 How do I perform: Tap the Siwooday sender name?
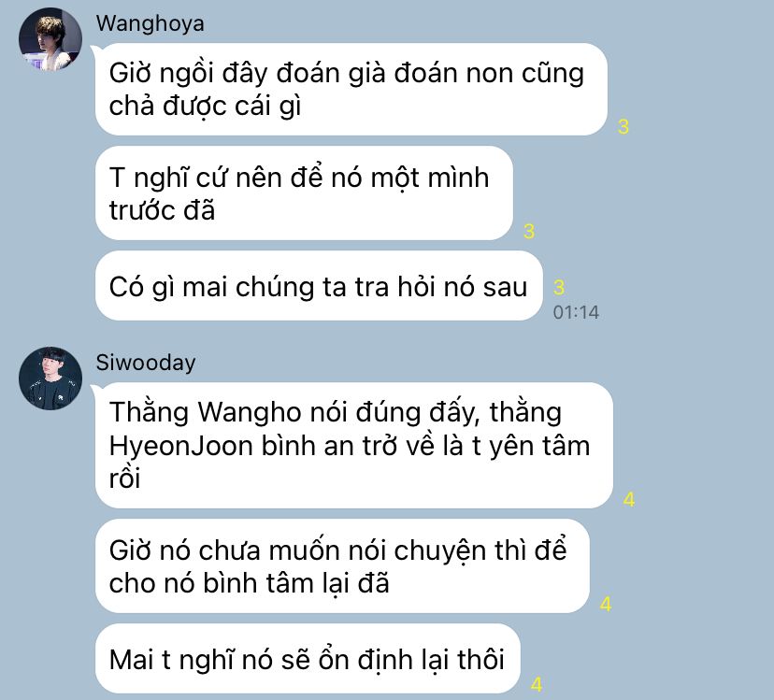[x=146, y=363]
